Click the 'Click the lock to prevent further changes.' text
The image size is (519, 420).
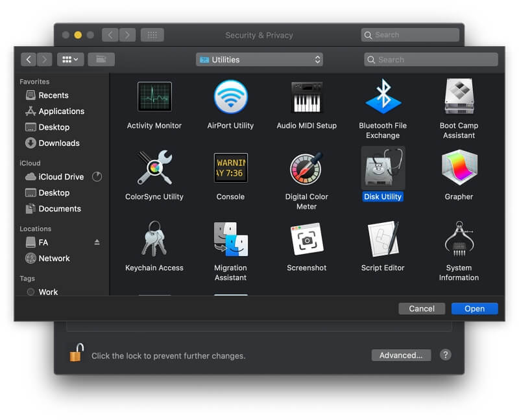point(169,356)
